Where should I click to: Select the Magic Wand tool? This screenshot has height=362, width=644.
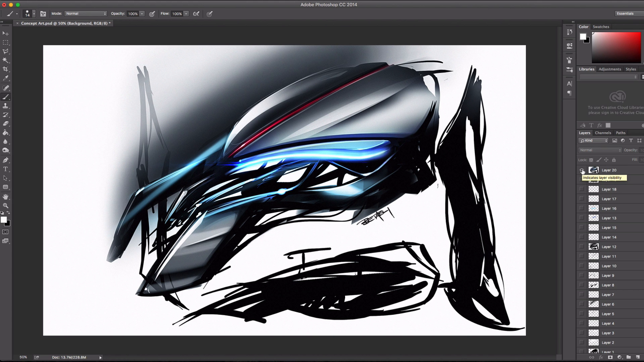click(6, 60)
